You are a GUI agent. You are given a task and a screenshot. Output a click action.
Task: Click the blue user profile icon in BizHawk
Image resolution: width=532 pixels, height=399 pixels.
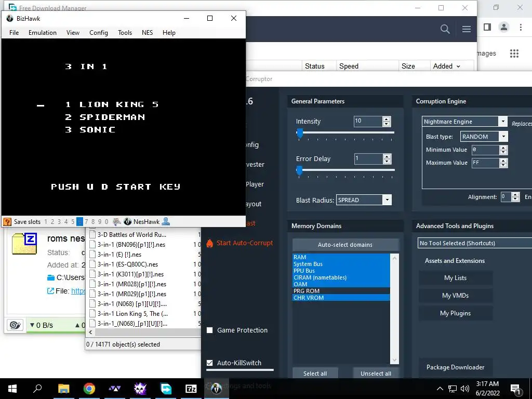pos(166,221)
